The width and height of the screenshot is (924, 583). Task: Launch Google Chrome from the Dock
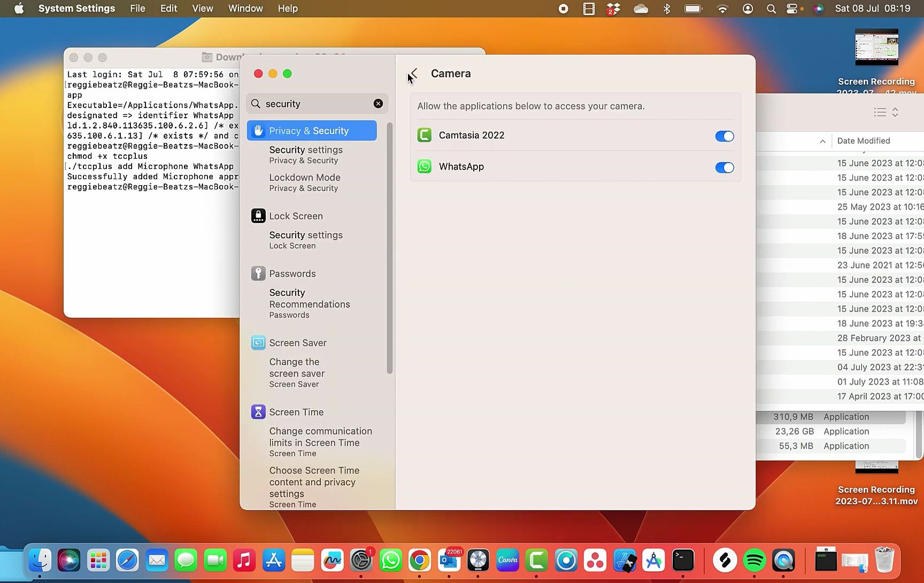(420, 561)
